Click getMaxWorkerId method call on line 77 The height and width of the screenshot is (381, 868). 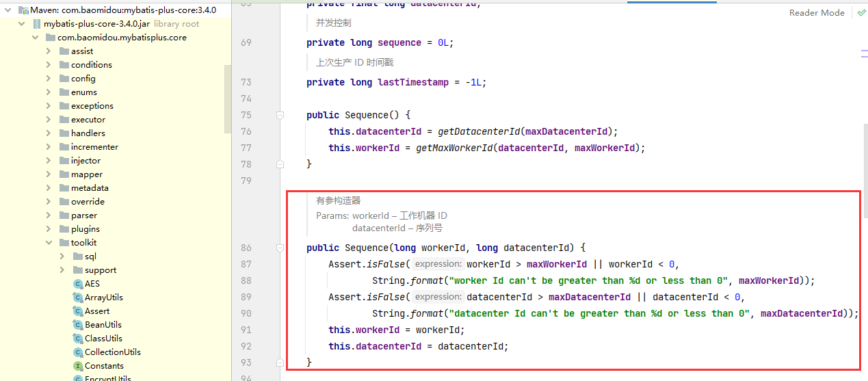tap(453, 148)
